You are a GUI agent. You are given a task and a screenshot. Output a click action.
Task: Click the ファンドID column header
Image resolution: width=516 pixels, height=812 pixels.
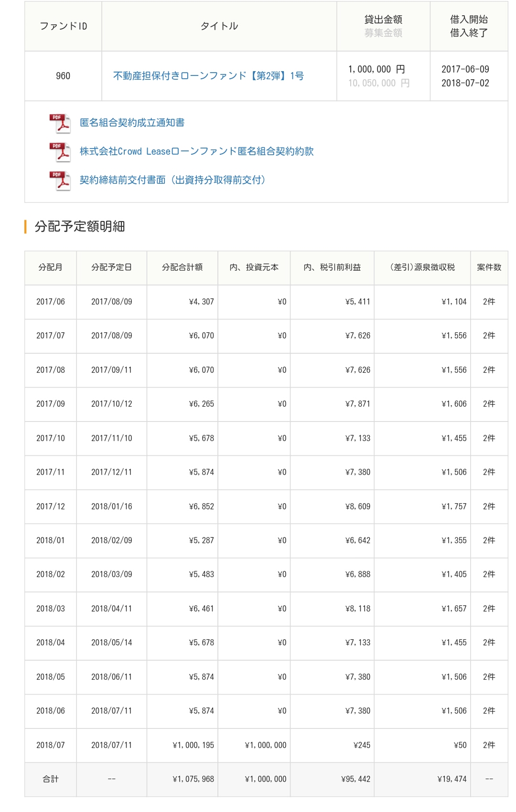63,26
